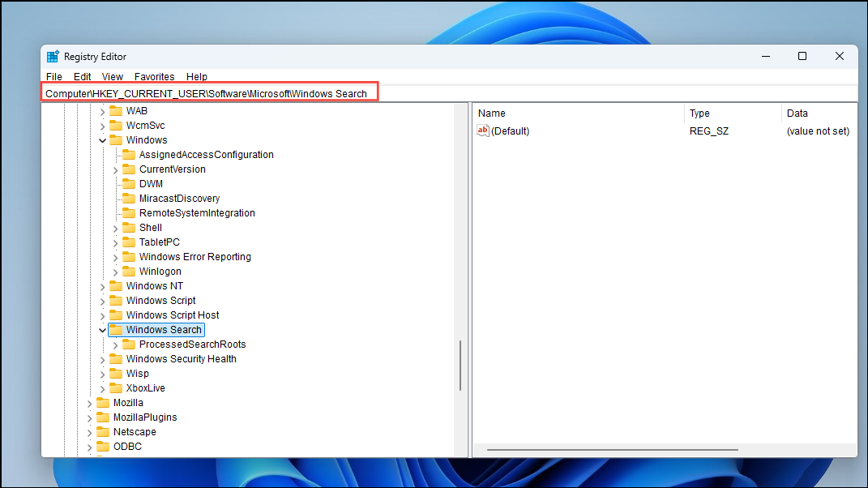868x488 pixels.
Task: Expand the CurrentVersion key
Action: [115, 170]
